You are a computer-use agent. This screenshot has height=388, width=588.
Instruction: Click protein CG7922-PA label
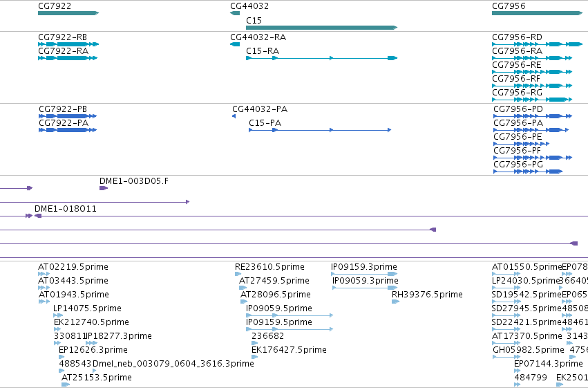pos(64,123)
